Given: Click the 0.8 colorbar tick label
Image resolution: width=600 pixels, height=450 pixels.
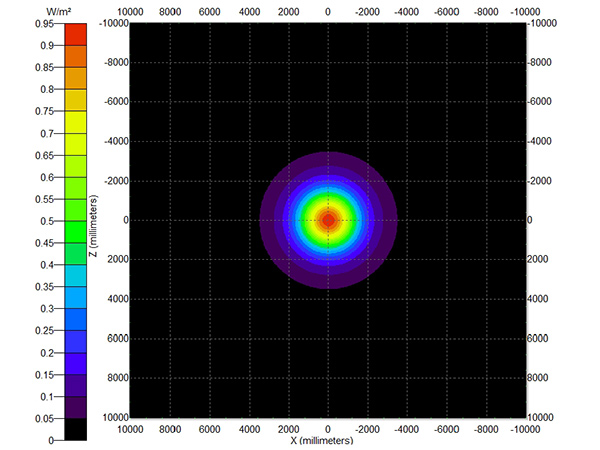Looking at the screenshot, I should coord(47,90).
